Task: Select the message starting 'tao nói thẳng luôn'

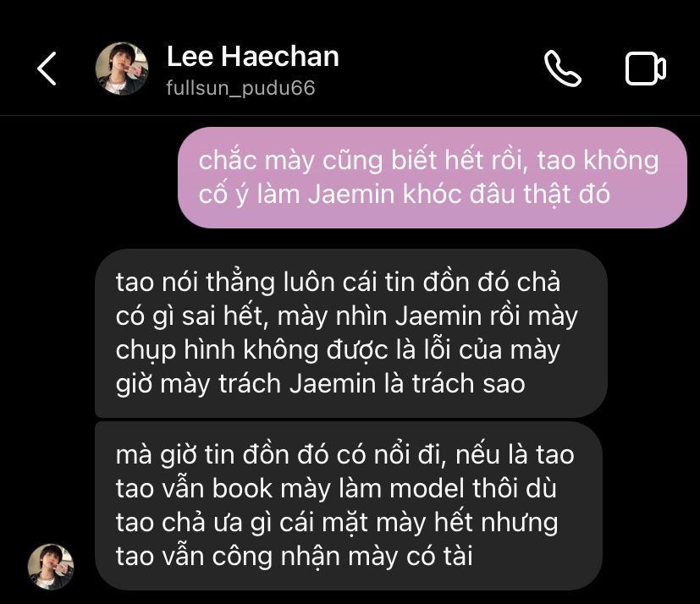Action: [351, 332]
